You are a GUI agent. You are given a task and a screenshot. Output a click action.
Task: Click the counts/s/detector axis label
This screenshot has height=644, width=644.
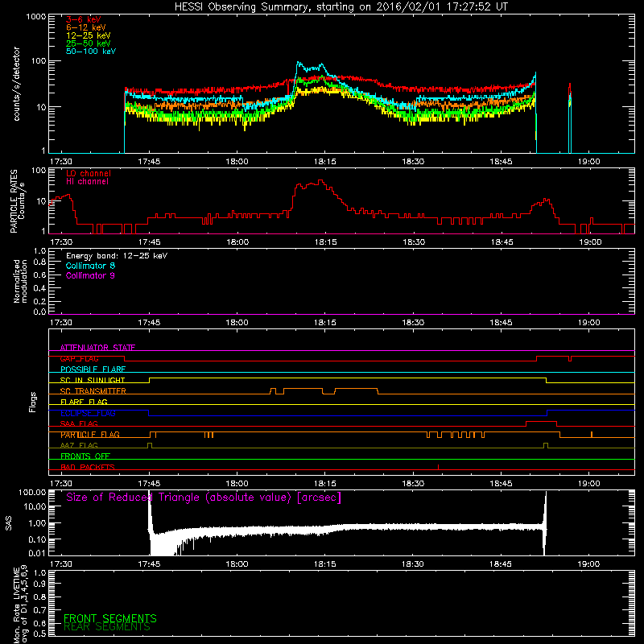point(17,84)
